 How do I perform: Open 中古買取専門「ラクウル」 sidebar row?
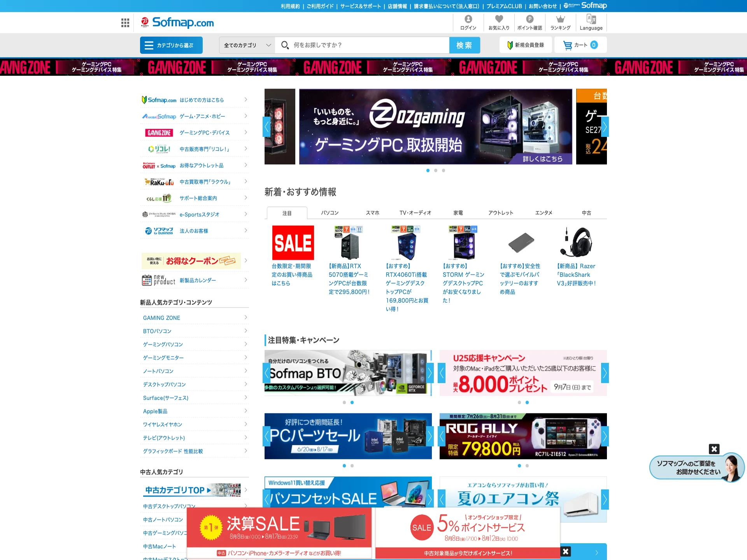(195, 182)
